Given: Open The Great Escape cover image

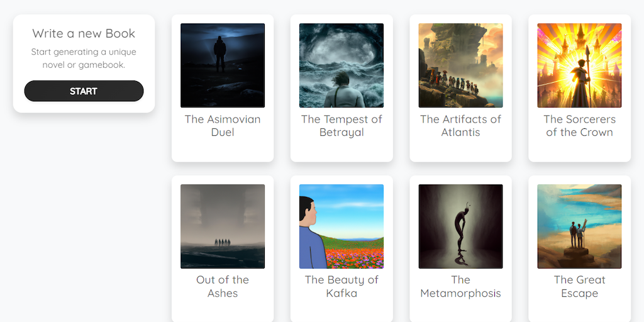Looking at the screenshot, I should point(579,226).
